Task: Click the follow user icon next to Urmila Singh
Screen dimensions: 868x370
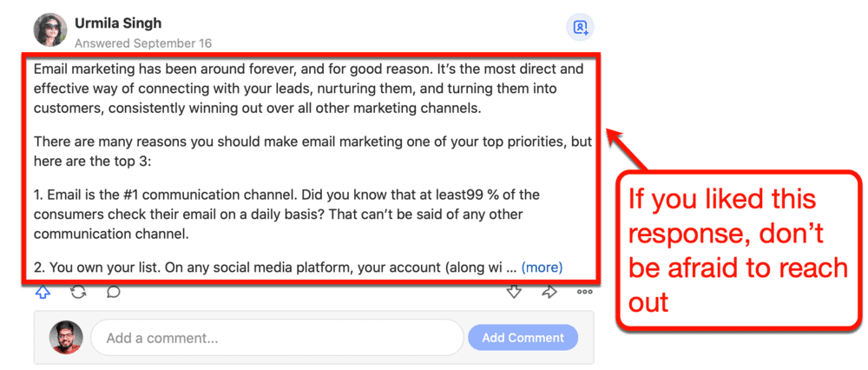Action: point(580,27)
